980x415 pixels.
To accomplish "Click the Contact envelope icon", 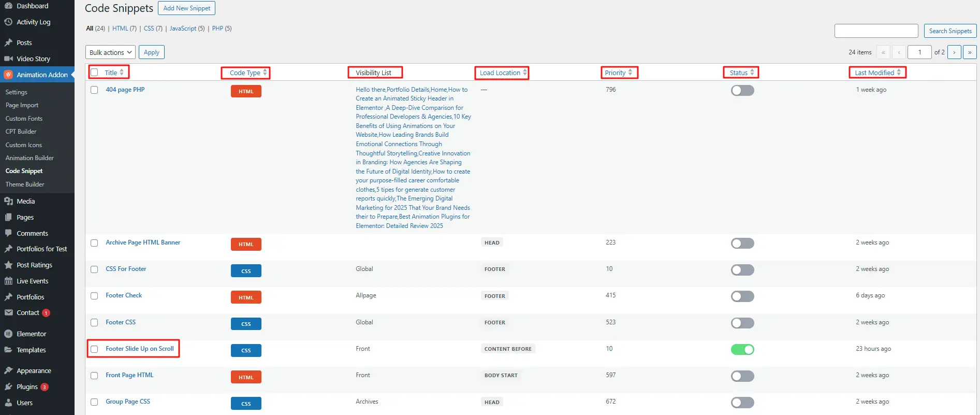I will 8,312.
